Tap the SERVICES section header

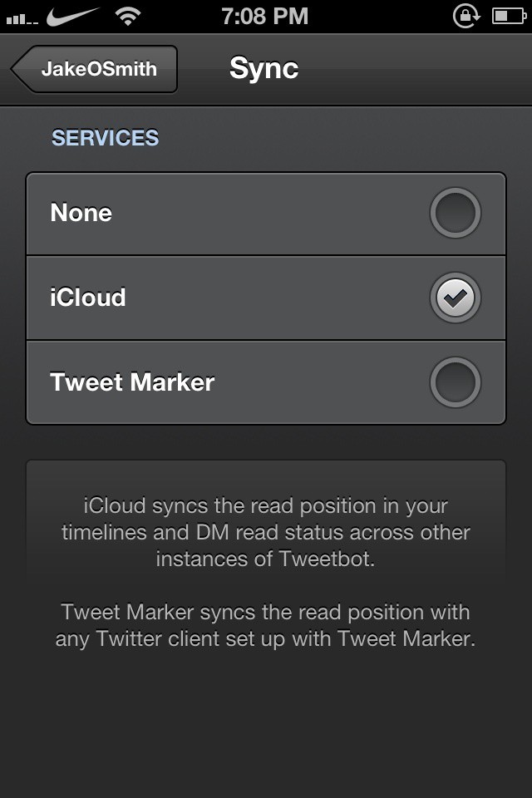(105, 138)
